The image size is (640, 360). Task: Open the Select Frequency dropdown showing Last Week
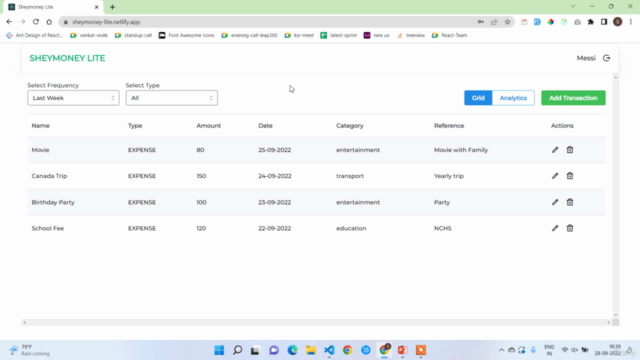tap(73, 98)
